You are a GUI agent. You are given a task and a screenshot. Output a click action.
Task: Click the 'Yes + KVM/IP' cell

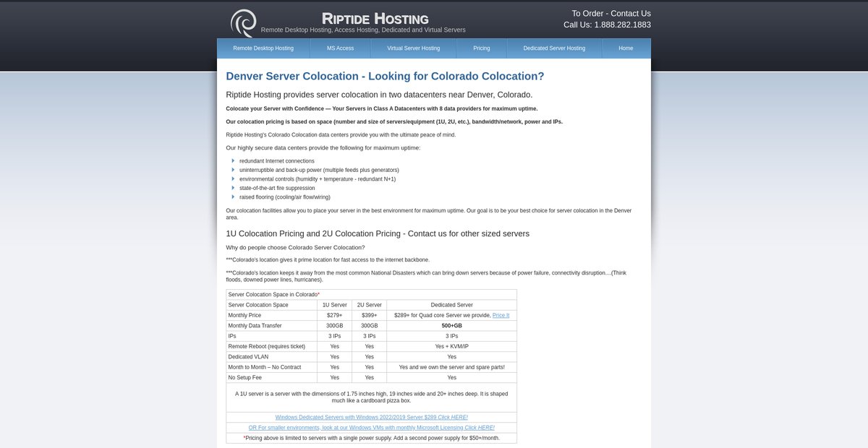pyautogui.click(x=452, y=346)
